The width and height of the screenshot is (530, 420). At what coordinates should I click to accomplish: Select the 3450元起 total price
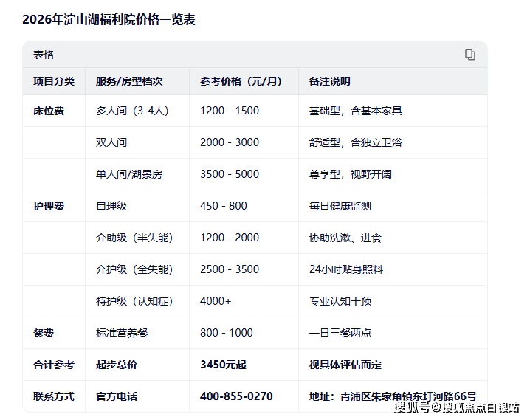tap(223, 365)
